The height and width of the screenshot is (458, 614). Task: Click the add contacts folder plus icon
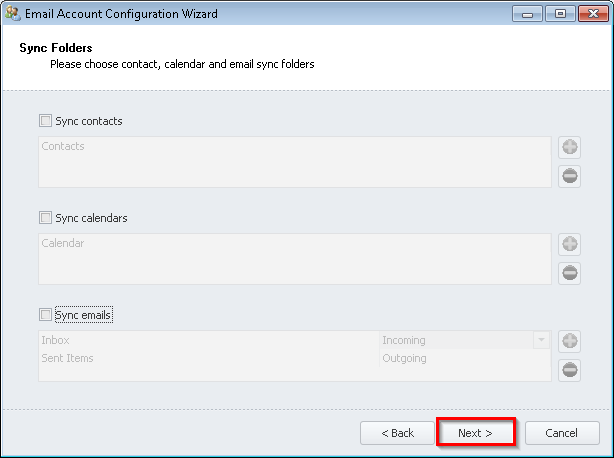[x=570, y=147]
